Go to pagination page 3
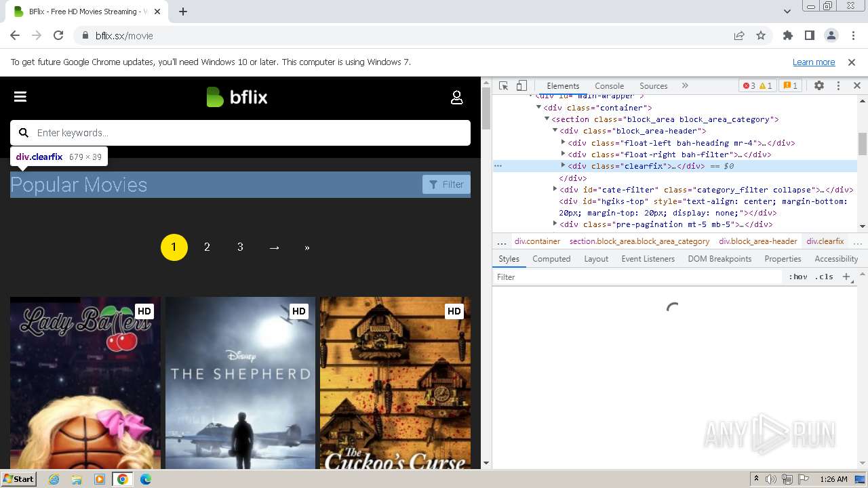Image resolution: width=868 pixels, height=488 pixels. point(240,247)
